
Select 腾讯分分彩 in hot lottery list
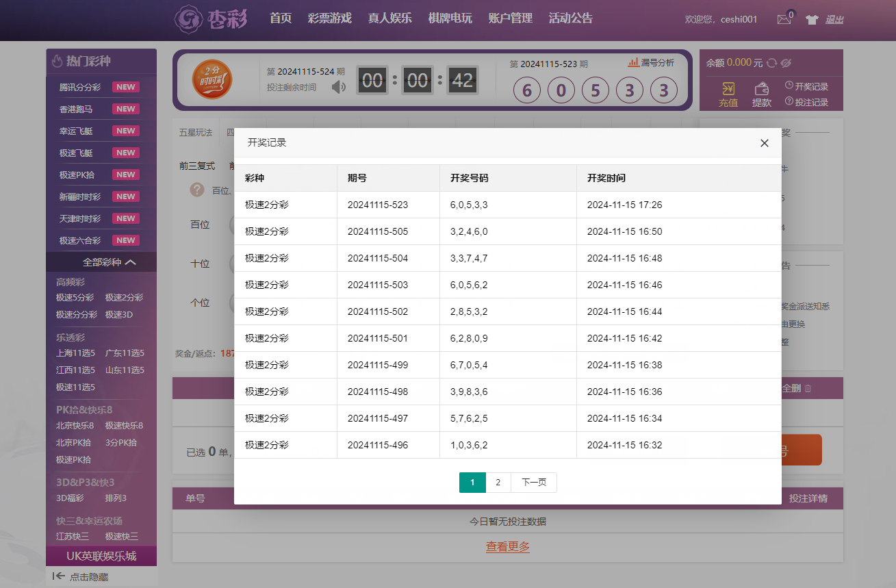(80, 87)
